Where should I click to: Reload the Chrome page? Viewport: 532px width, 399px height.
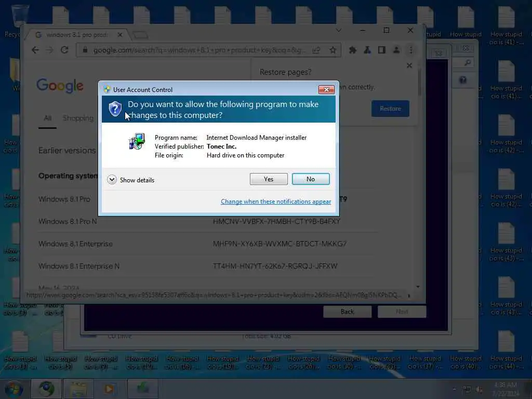tap(64, 50)
